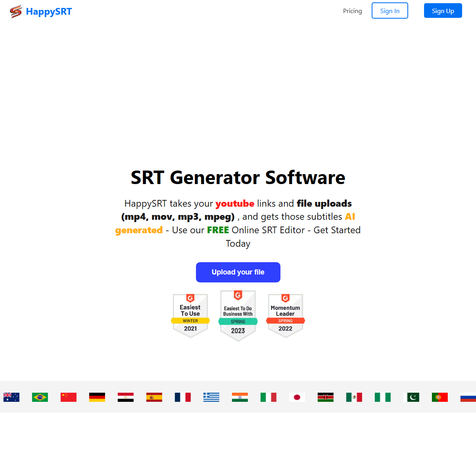Click the Upload your file button
Image resolution: width=476 pixels, height=476 pixels.
pyautogui.click(x=238, y=272)
